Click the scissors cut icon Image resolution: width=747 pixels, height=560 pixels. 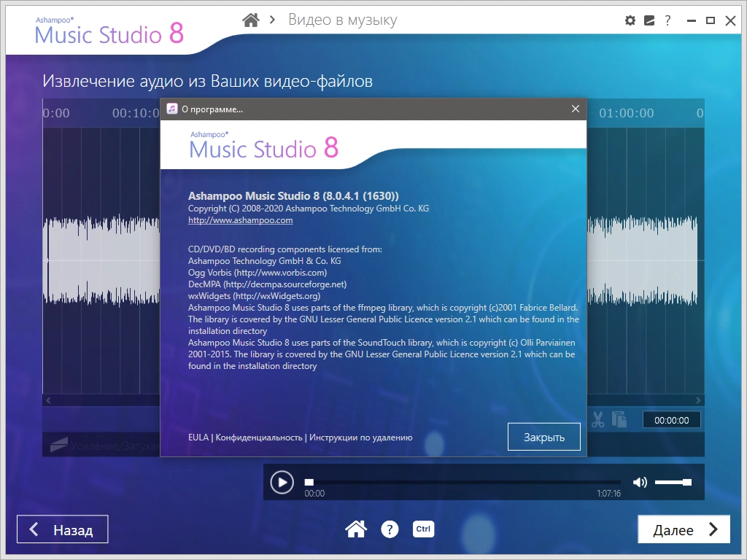[x=598, y=419]
